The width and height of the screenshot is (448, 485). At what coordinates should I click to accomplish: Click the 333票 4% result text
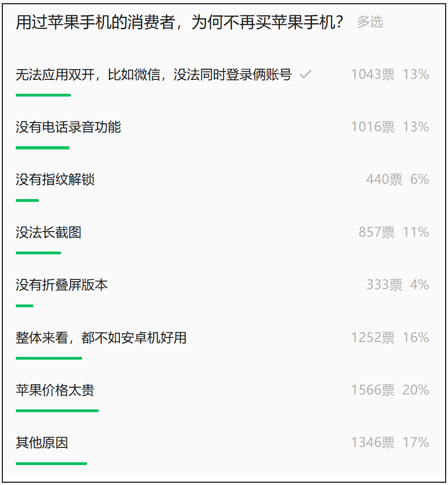tap(398, 285)
